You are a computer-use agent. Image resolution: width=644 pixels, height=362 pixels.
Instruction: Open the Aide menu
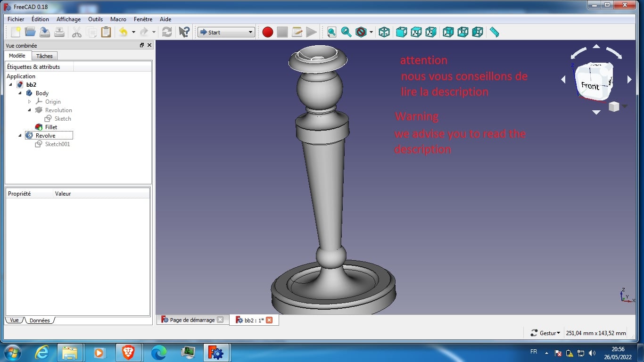165,19
